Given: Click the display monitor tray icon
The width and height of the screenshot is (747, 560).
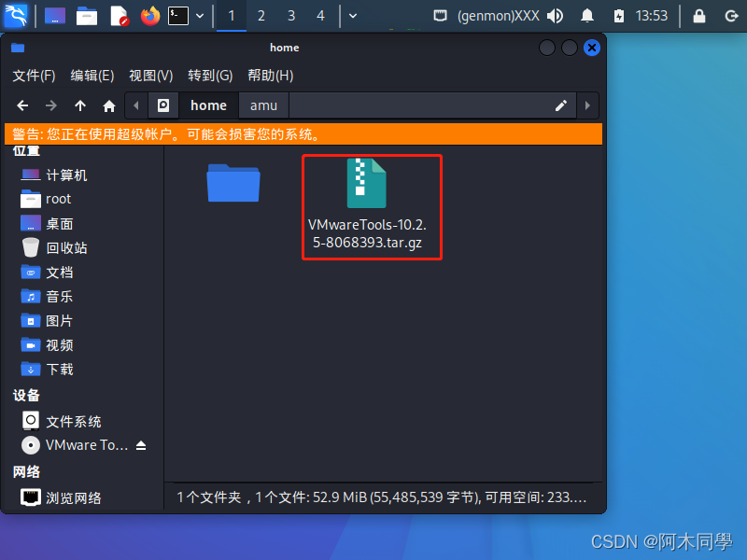Looking at the screenshot, I should pos(440,16).
